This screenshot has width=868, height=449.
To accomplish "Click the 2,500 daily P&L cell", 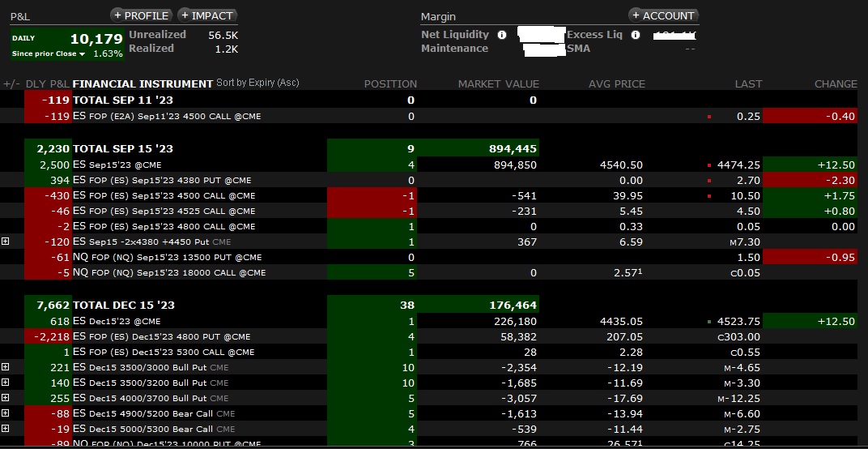I will pyautogui.click(x=48, y=165).
